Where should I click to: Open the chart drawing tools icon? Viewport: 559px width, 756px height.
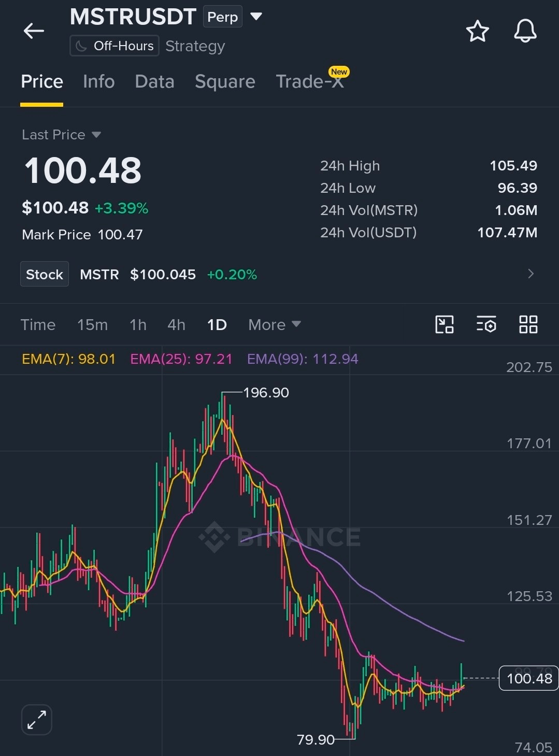click(444, 324)
